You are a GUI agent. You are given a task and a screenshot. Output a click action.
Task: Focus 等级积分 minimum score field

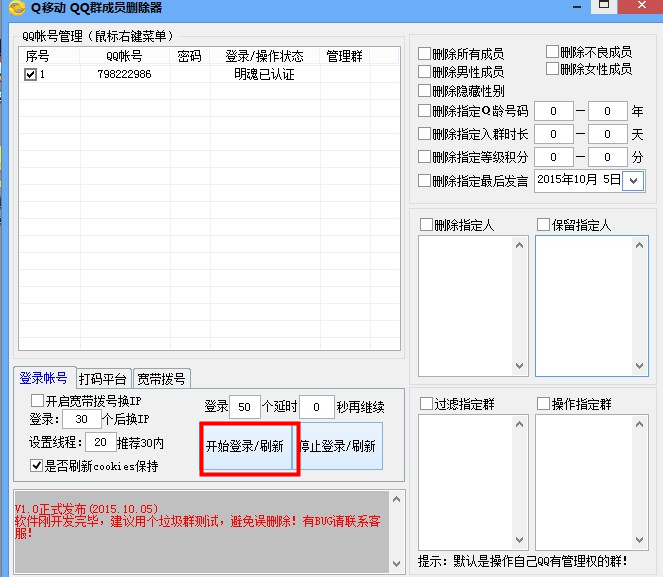click(x=553, y=157)
